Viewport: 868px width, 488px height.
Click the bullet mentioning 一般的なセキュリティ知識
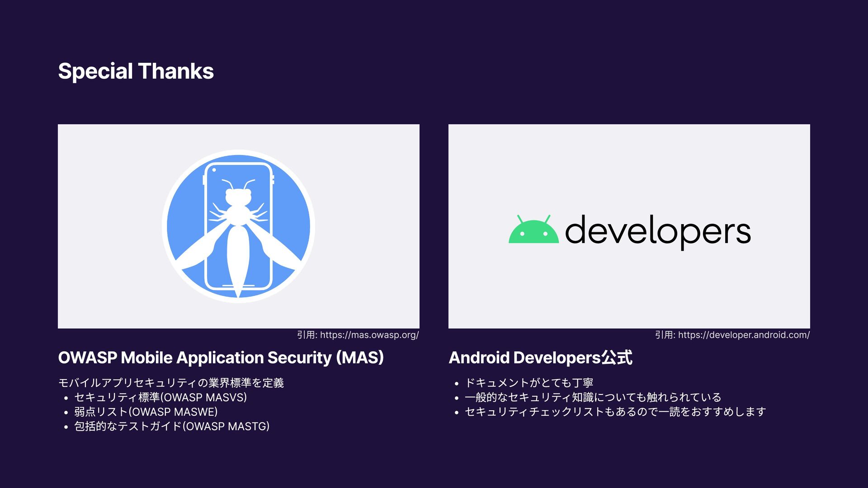(x=593, y=397)
